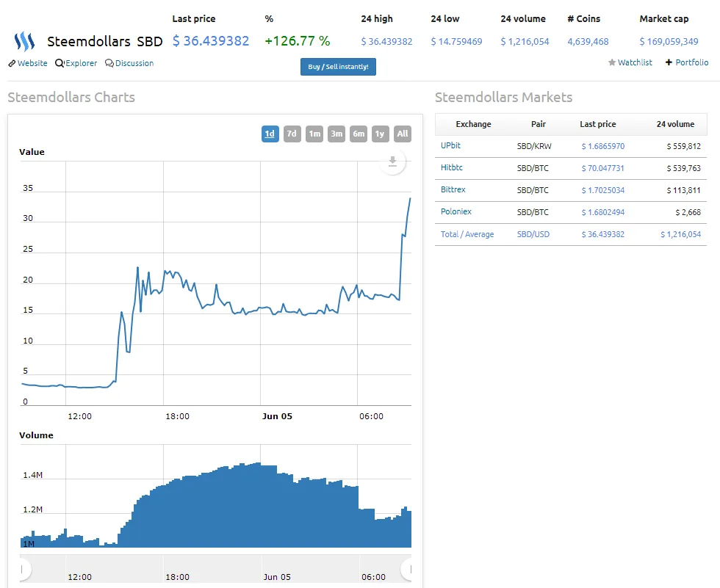Open the Explorer link
This screenshot has width=720, height=588.
click(76, 63)
